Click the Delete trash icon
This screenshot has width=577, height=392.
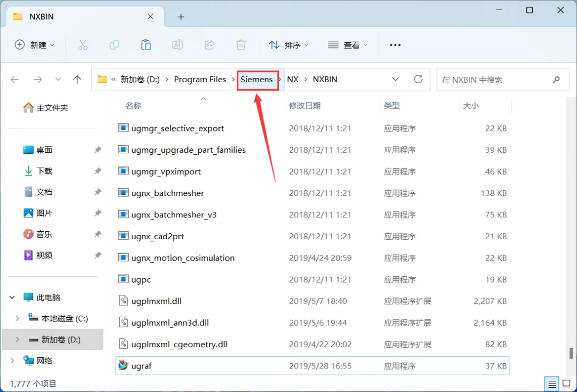tap(241, 45)
